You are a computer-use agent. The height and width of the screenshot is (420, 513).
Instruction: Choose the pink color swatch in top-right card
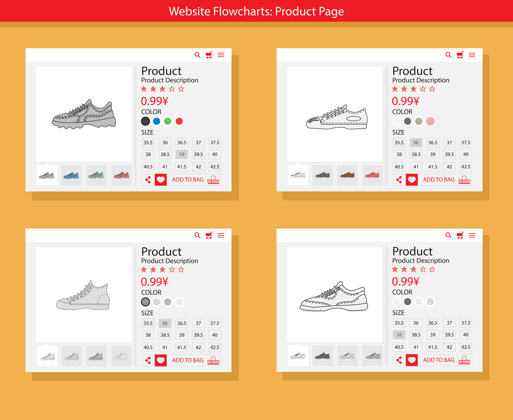click(430, 121)
